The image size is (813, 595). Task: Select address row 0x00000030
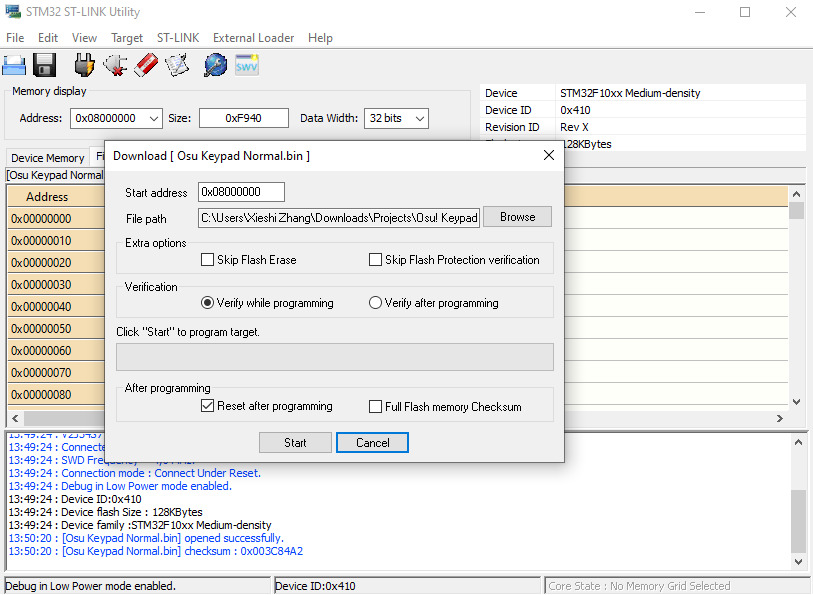[x=56, y=285]
